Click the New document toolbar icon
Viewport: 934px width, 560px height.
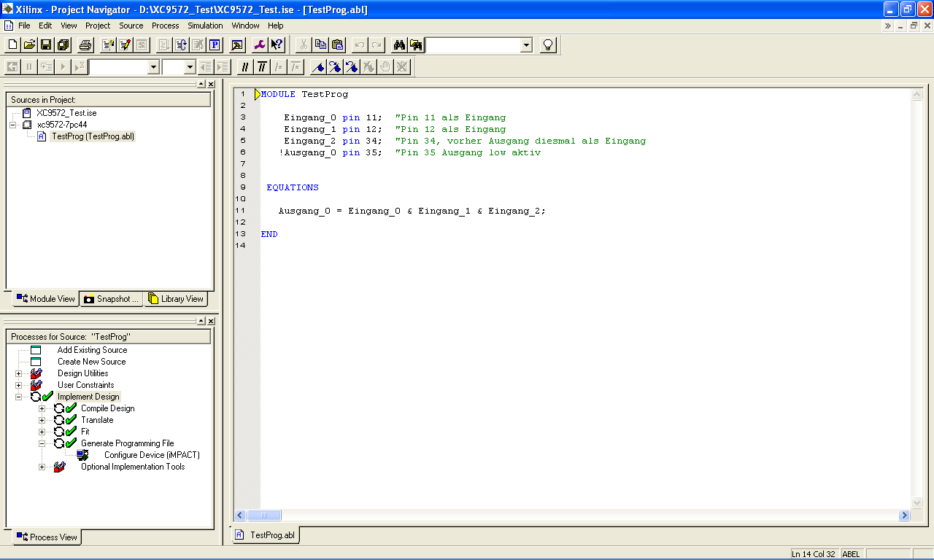click(x=12, y=45)
